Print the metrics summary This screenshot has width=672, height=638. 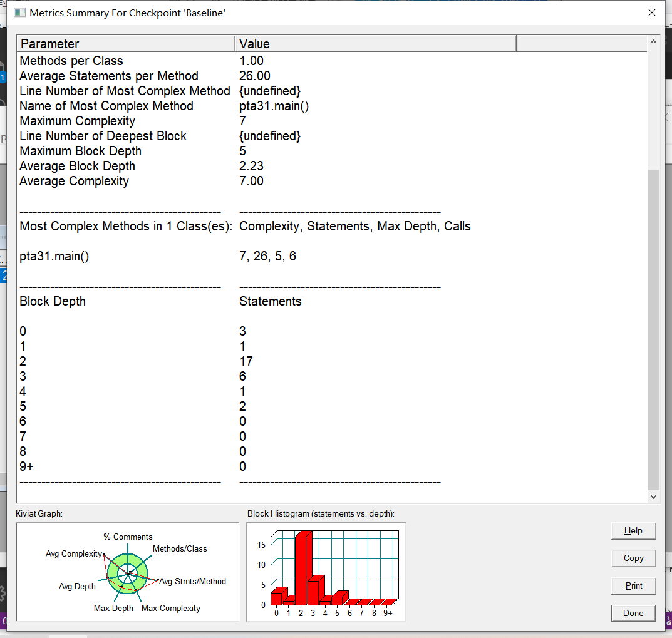click(x=633, y=586)
